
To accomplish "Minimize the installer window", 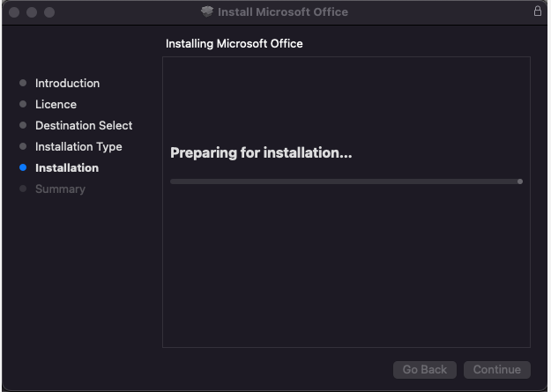I will click(32, 12).
